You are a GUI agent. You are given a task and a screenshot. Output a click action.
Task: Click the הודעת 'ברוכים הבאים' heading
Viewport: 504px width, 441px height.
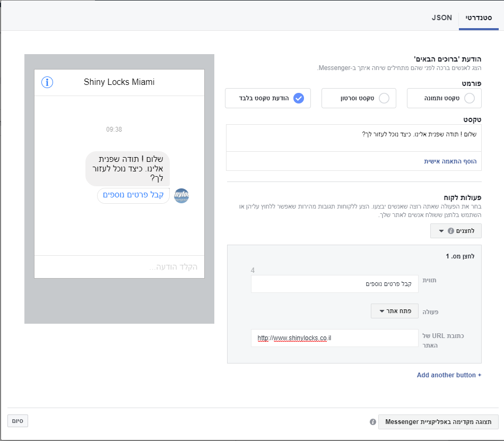point(447,59)
